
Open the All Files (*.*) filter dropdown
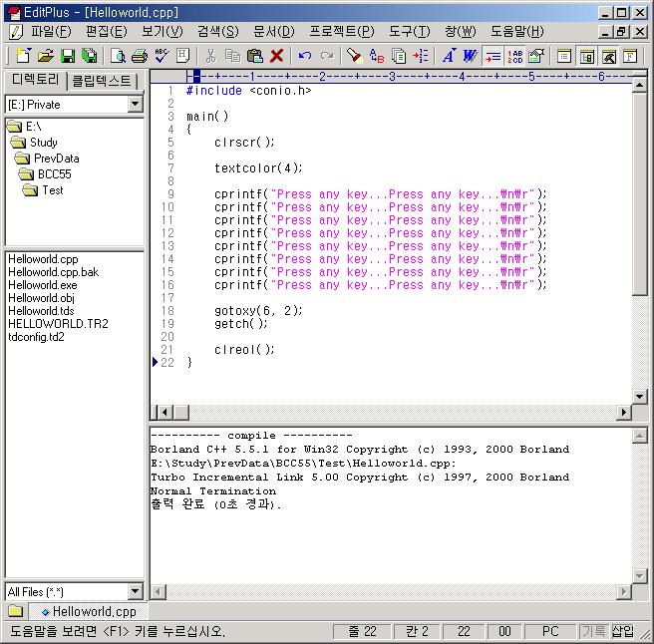click(136, 591)
